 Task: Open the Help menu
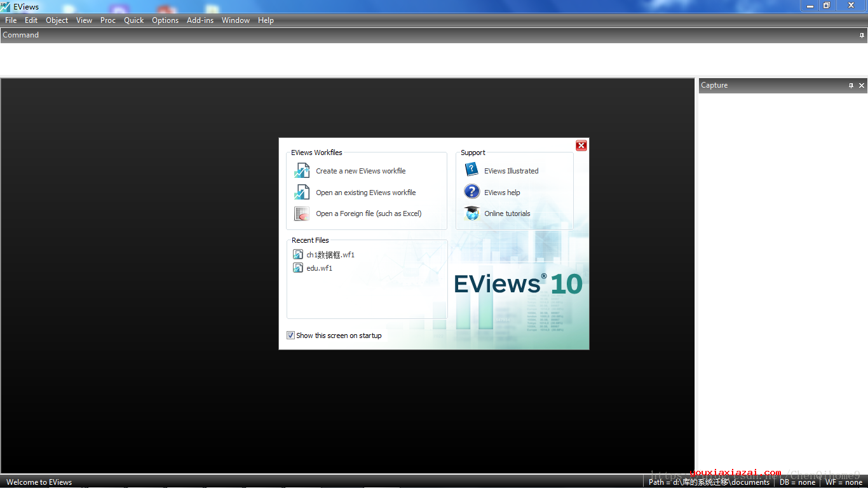(266, 20)
